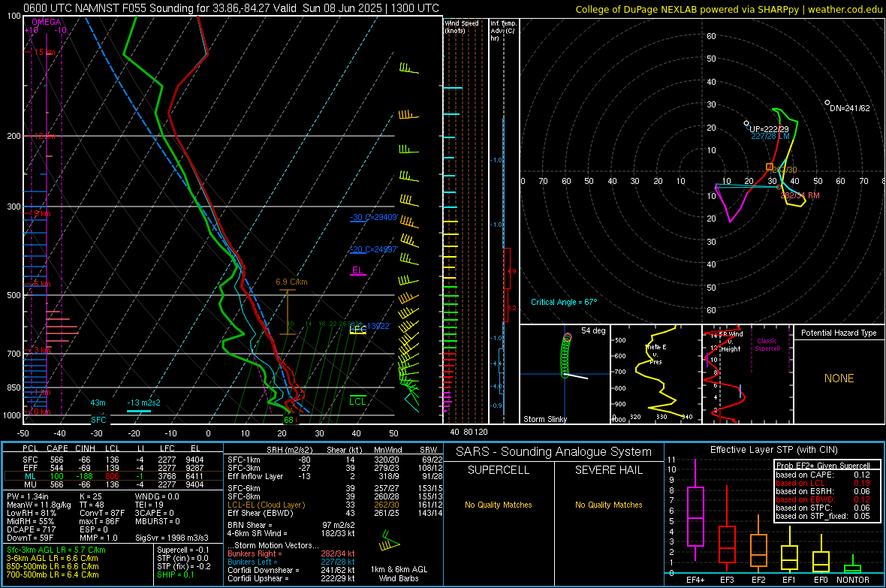Click the Sfc-3km AGL LR = 5.7 C/km line
This screenshot has width=886, height=588.
(x=56, y=550)
